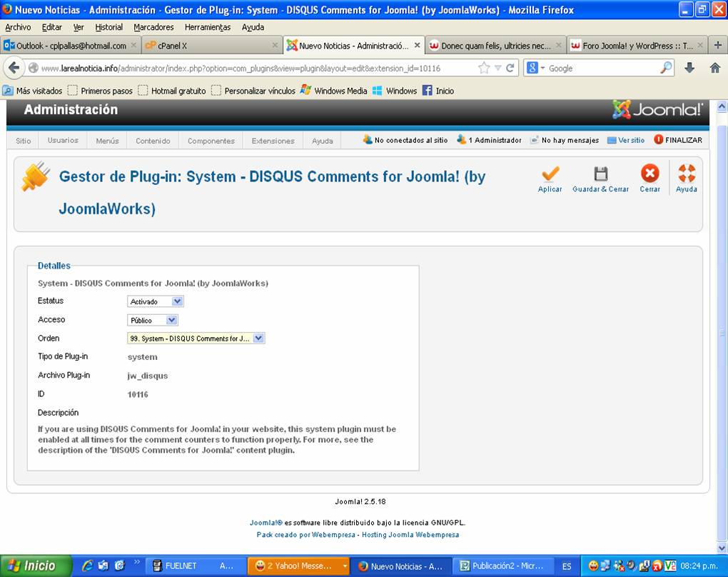Open the Menús menu
The image size is (728, 577).
(107, 140)
